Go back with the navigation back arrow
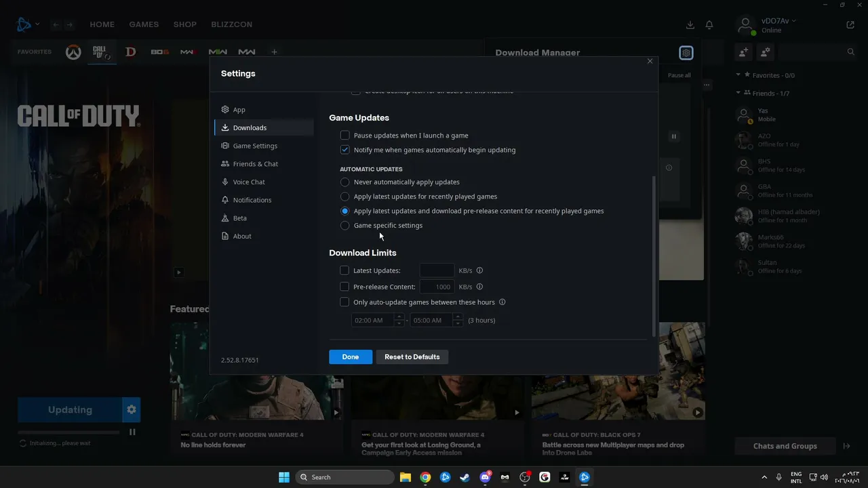 click(x=56, y=25)
